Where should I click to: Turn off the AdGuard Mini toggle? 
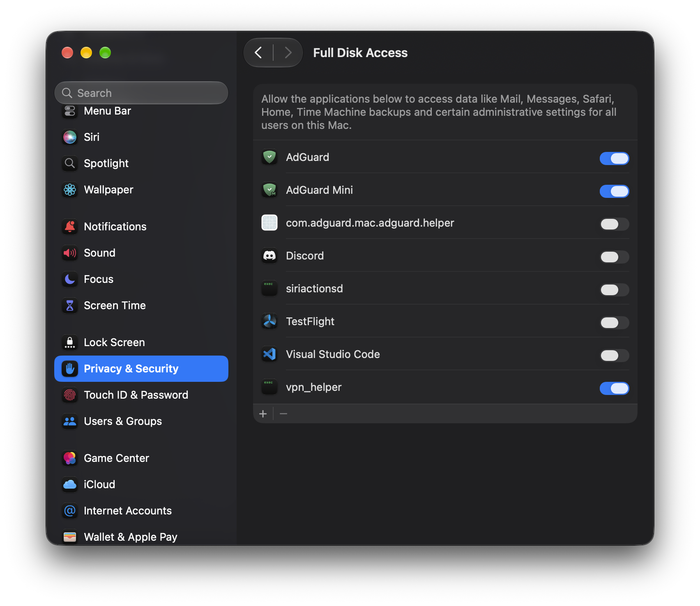[x=614, y=191]
